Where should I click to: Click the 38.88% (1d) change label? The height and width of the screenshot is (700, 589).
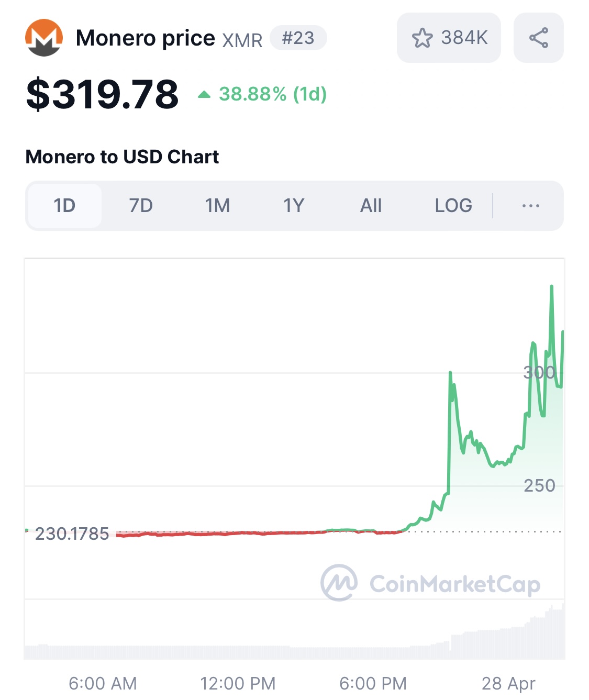coord(273,94)
